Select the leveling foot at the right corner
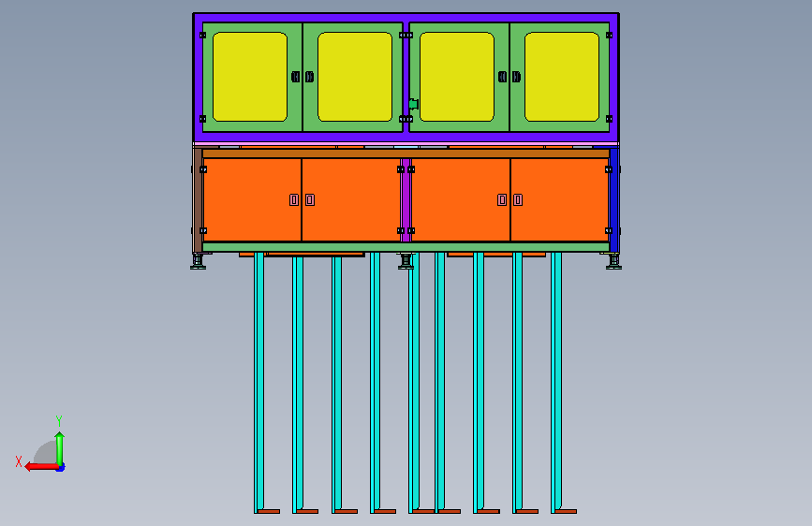Image resolution: width=812 pixels, height=526 pixels. (x=613, y=261)
